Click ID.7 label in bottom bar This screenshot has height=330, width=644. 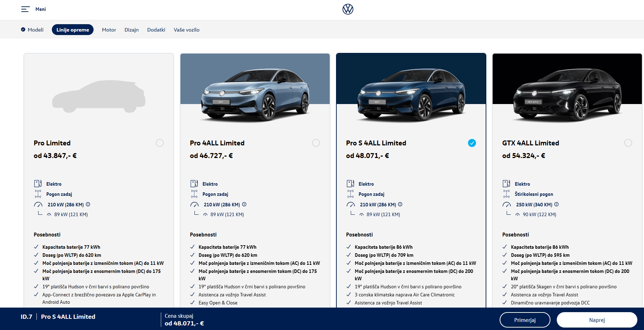[26, 317]
